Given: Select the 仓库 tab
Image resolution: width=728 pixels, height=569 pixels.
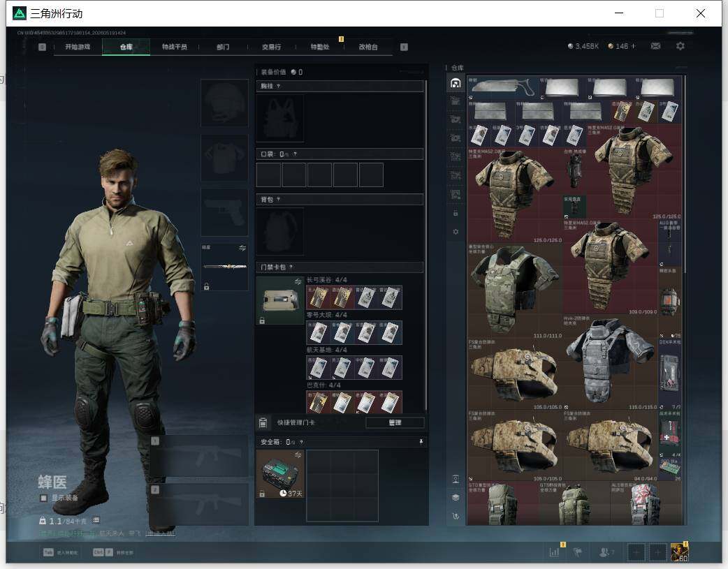Looking at the screenshot, I should [x=126, y=47].
